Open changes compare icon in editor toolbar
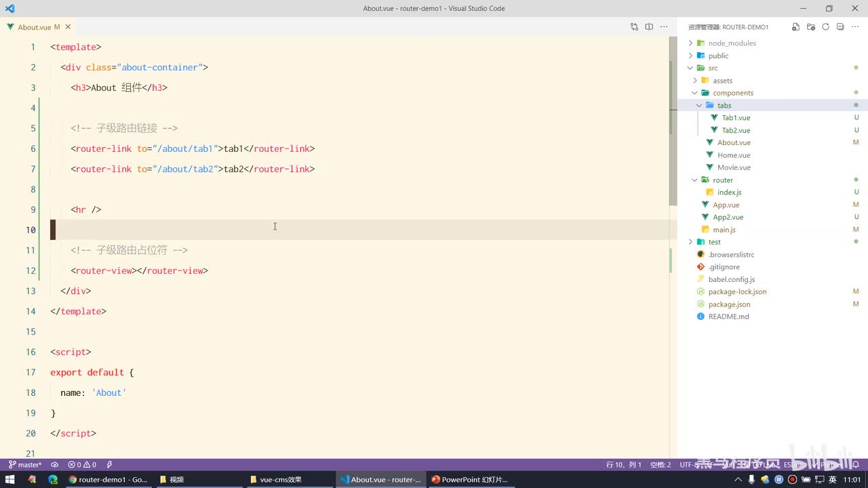Screen dimensions: 868x488 click(634, 27)
